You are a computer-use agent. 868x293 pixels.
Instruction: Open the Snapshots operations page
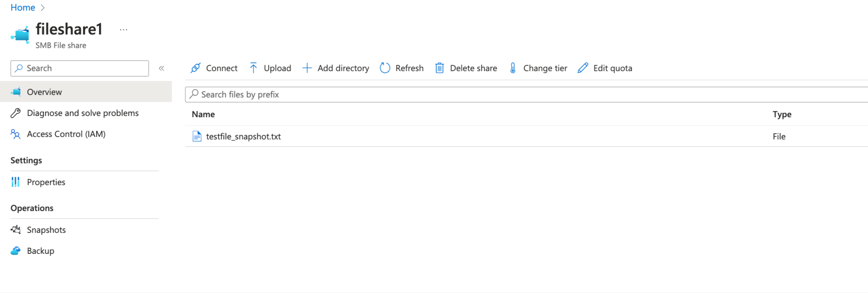[x=86, y=230]
